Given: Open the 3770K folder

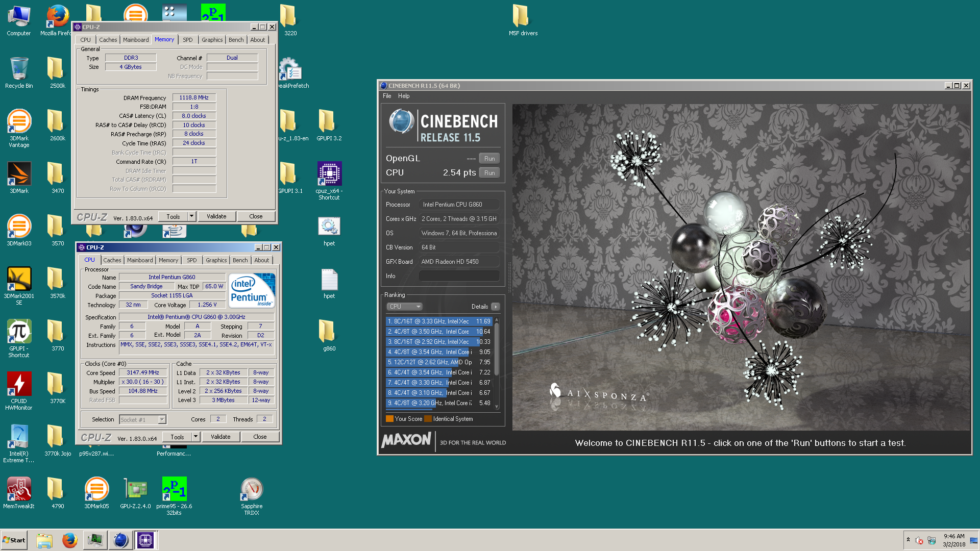Looking at the screenshot, I should click(58, 388).
